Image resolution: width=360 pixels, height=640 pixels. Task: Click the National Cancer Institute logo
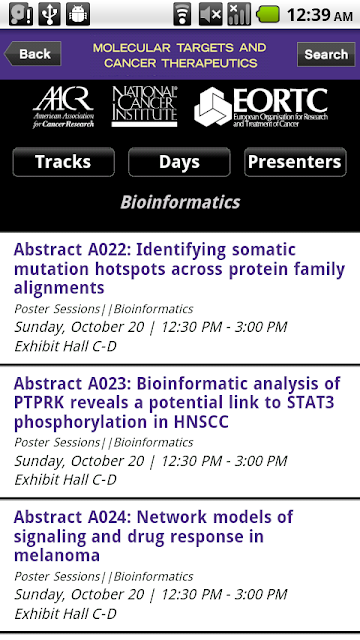[x=144, y=106]
